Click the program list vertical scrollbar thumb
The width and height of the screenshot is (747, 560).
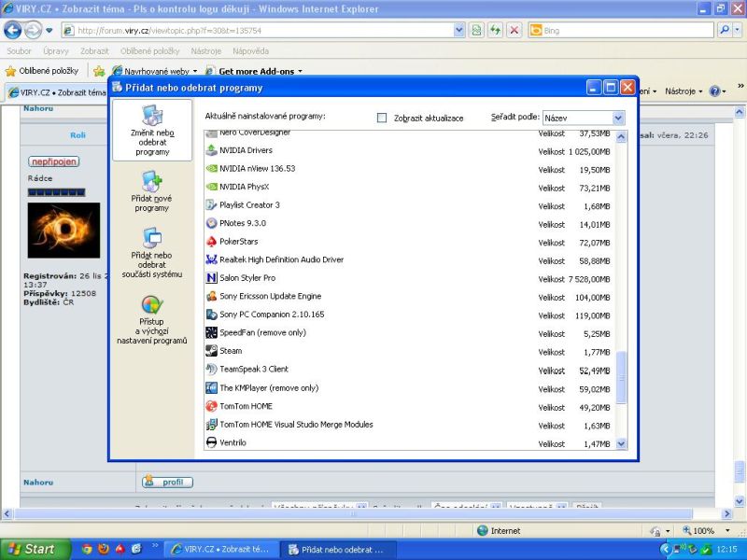click(621, 377)
